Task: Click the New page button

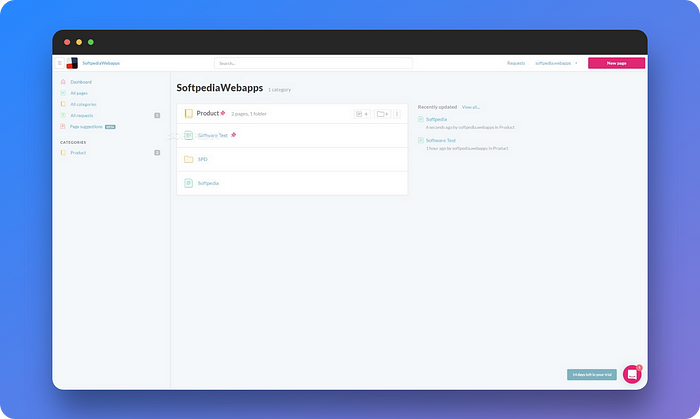Action: tap(616, 63)
